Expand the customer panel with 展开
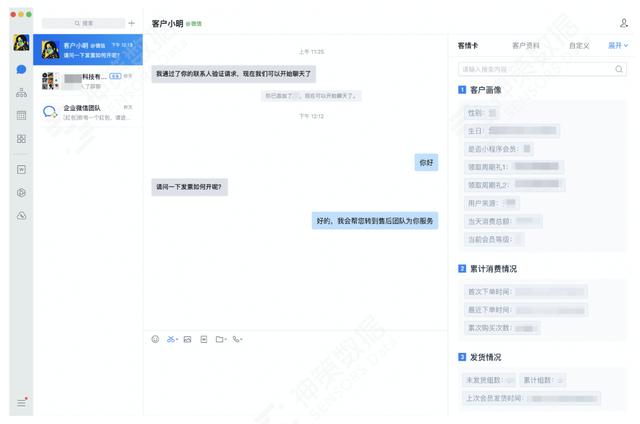 pyautogui.click(x=618, y=45)
